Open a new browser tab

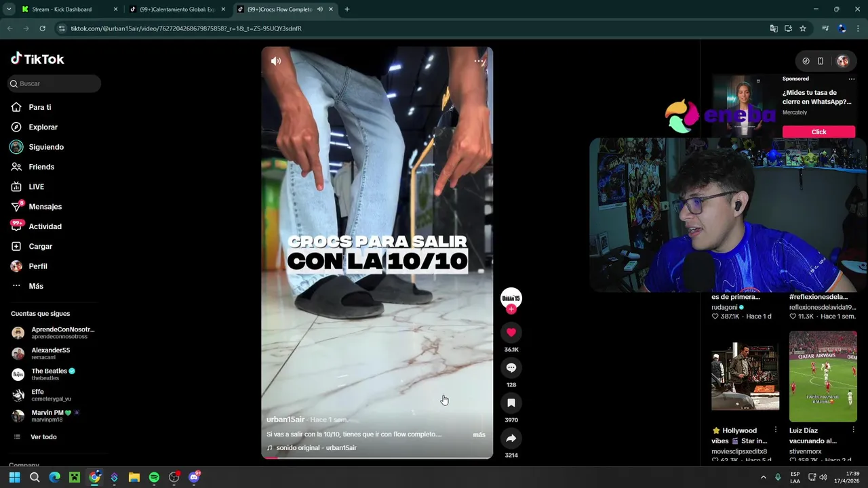click(347, 9)
